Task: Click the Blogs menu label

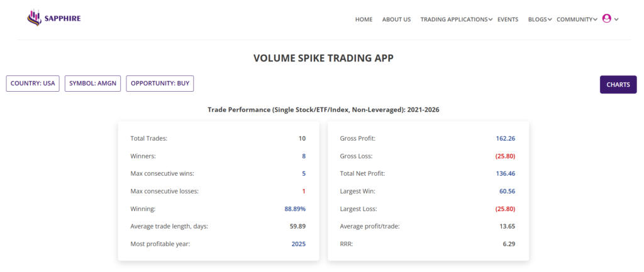Action: [536, 19]
